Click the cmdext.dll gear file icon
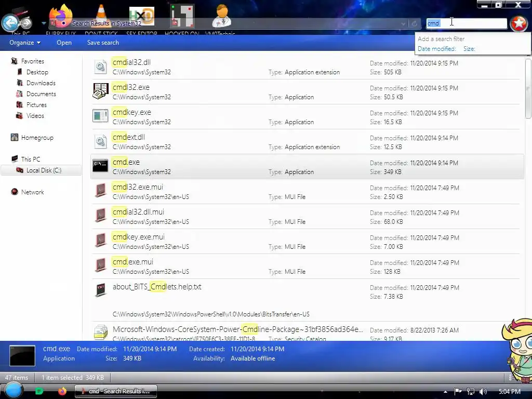Viewport: 532px width, 399px height. tap(100, 141)
